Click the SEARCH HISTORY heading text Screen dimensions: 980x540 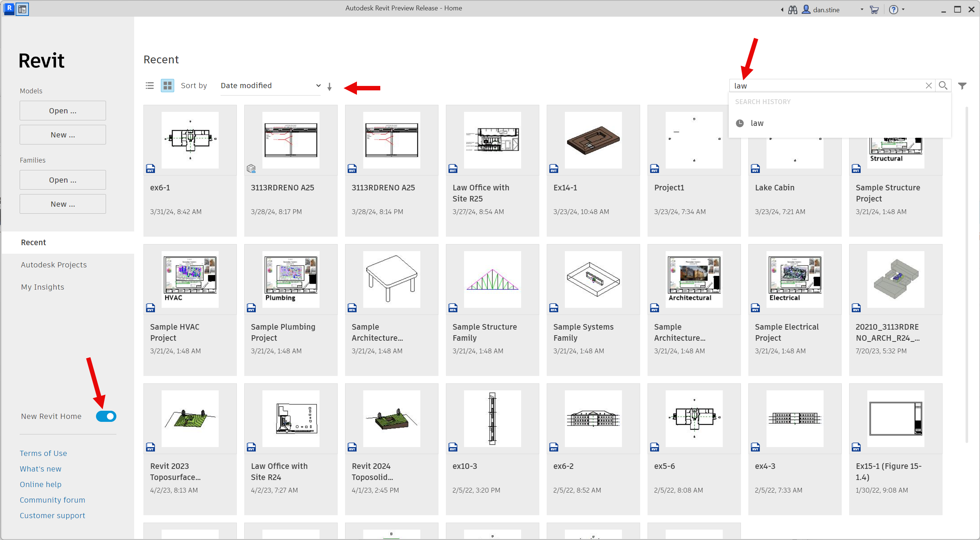coord(762,102)
